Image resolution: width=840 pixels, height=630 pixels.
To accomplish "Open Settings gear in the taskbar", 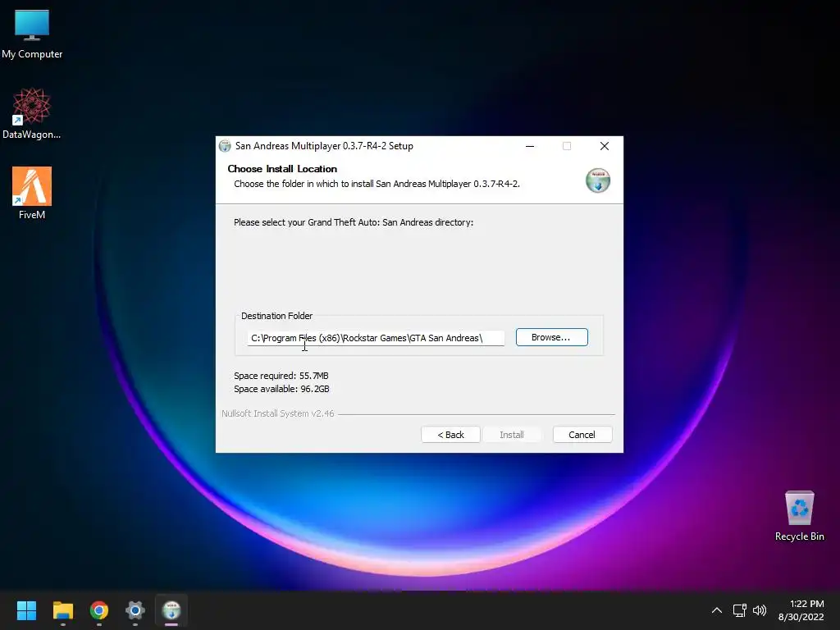I will [x=135, y=610].
